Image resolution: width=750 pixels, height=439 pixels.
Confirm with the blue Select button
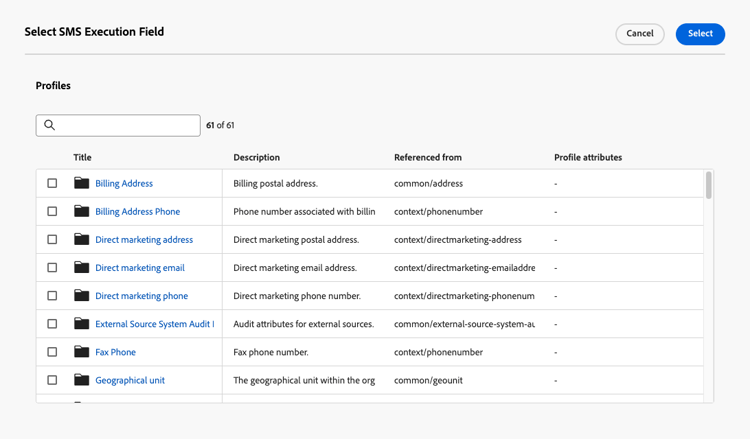pos(700,34)
